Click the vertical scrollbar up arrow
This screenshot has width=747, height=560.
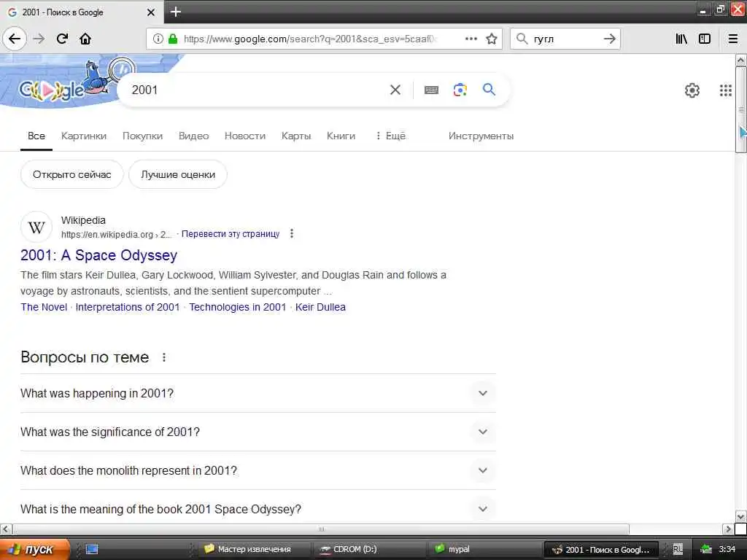tap(741, 61)
